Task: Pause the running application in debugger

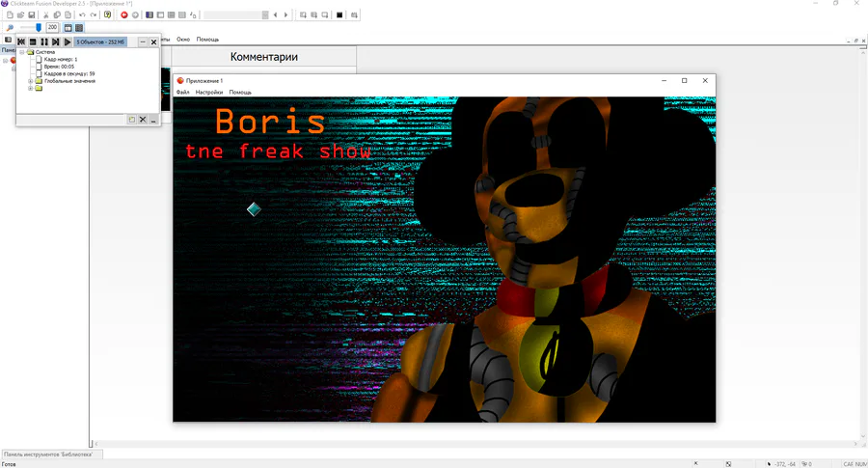Action: [x=44, y=42]
